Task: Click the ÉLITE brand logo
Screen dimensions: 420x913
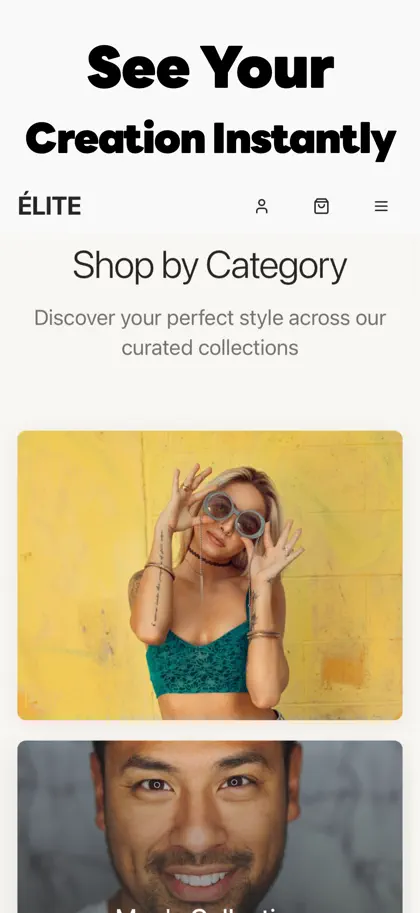Action: pos(50,206)
